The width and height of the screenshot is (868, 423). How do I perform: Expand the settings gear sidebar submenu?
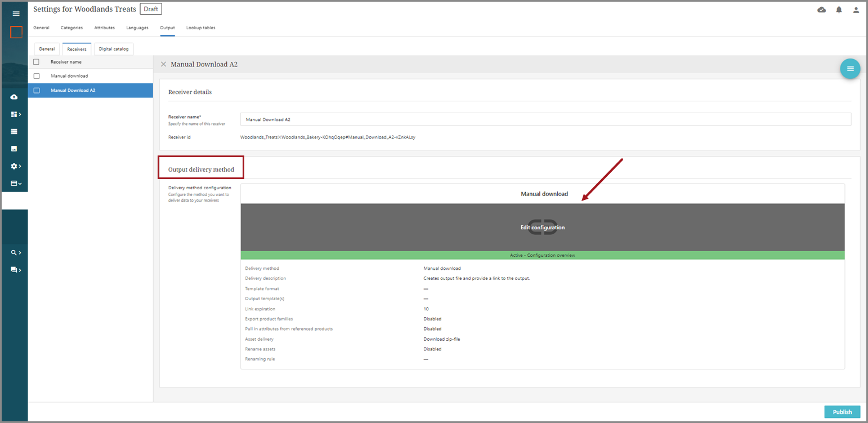(x=16, y=166)
